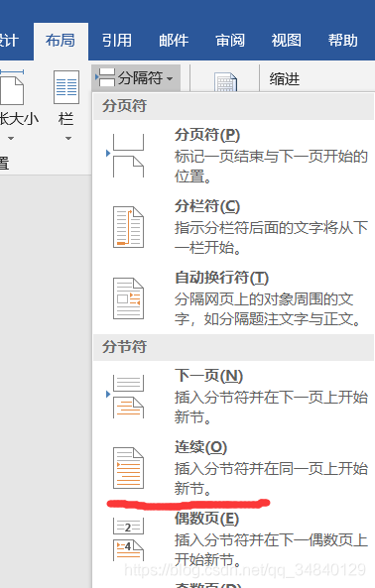The image size is (375, 588).
Task: Click the 缩进 label
Action: pos(285,79)
